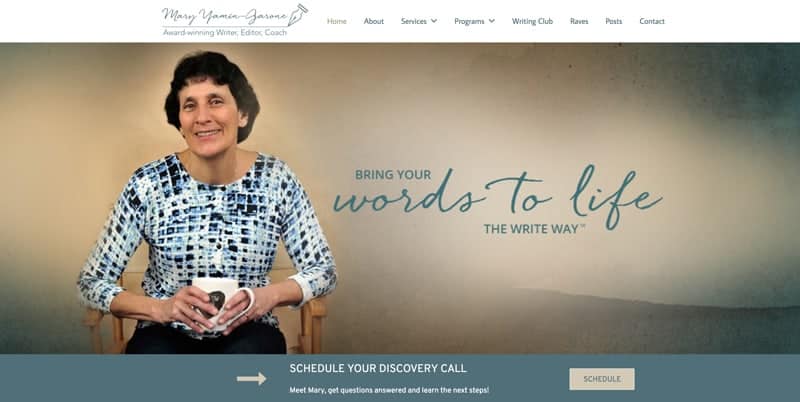800x402 pixels.
Task: Go to the Contact page
Action: click(652, 21)
